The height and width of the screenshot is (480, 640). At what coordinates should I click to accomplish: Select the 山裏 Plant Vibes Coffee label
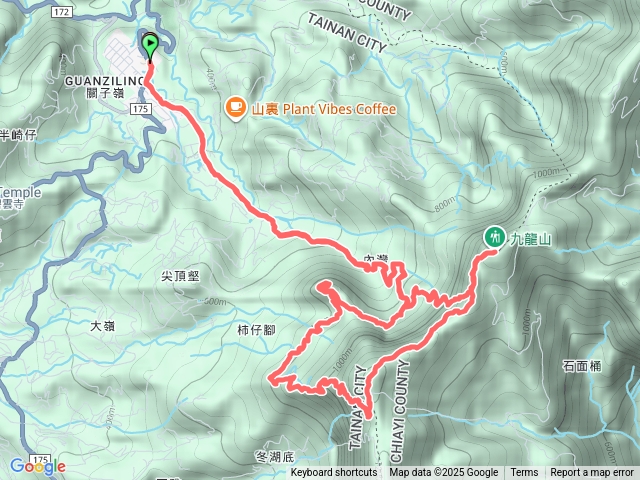324,109
